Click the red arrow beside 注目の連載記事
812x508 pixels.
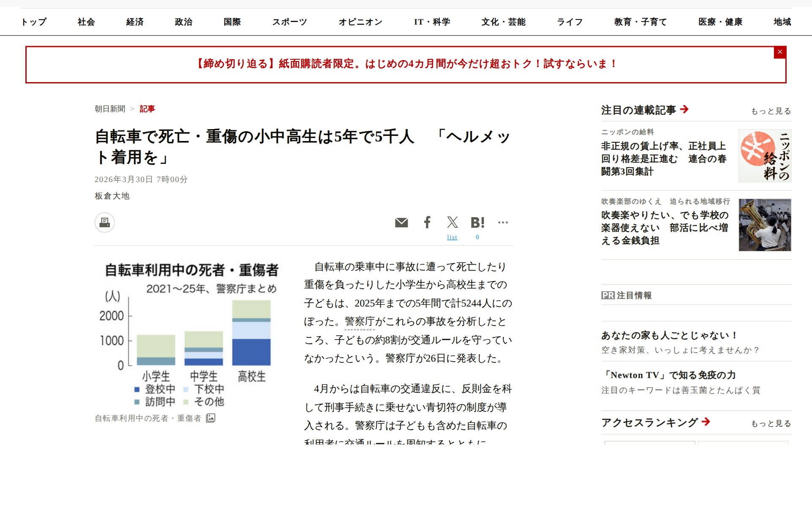click(684, 110)
